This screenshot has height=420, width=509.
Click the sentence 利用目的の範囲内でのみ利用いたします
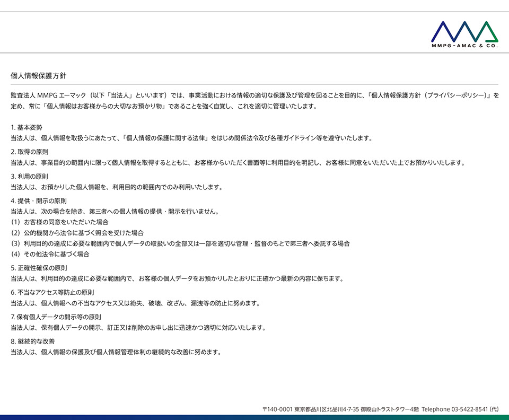pyautogui.click(x=117, y=187)
